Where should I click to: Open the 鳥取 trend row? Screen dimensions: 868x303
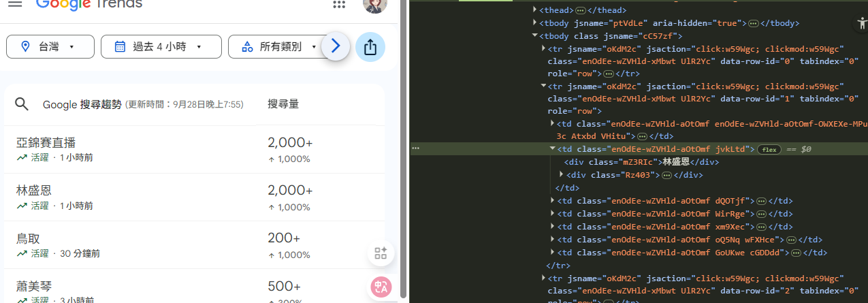194,244
